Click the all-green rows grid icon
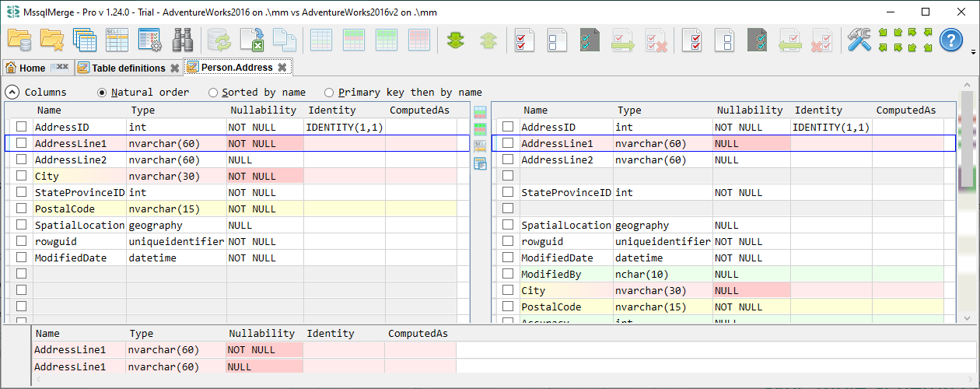The height and width of the screenshot is (389, 980). 387,40
